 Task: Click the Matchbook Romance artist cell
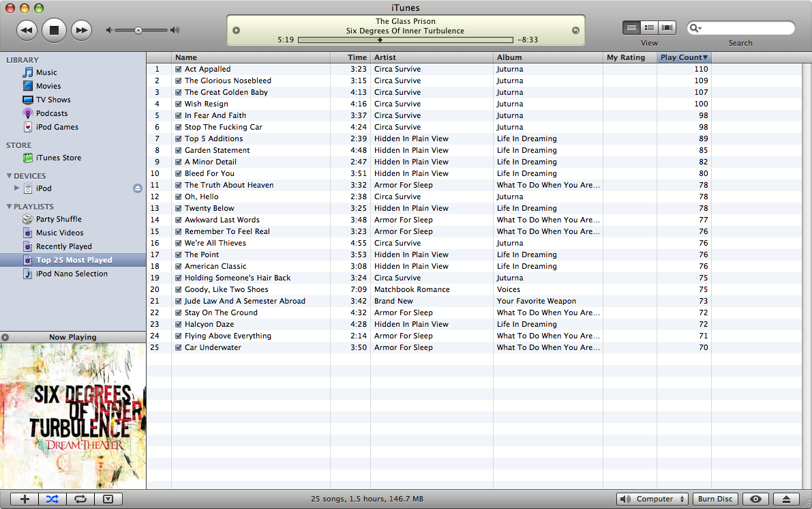(x=412, y=289)
